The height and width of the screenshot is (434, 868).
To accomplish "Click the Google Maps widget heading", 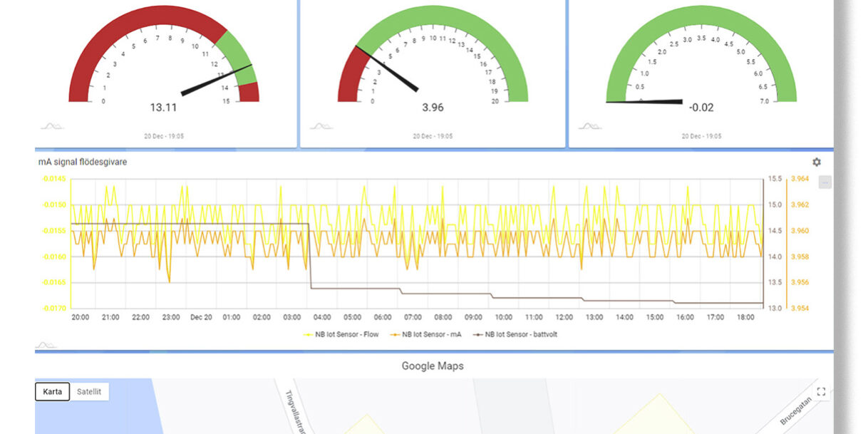I will point(433,366).
